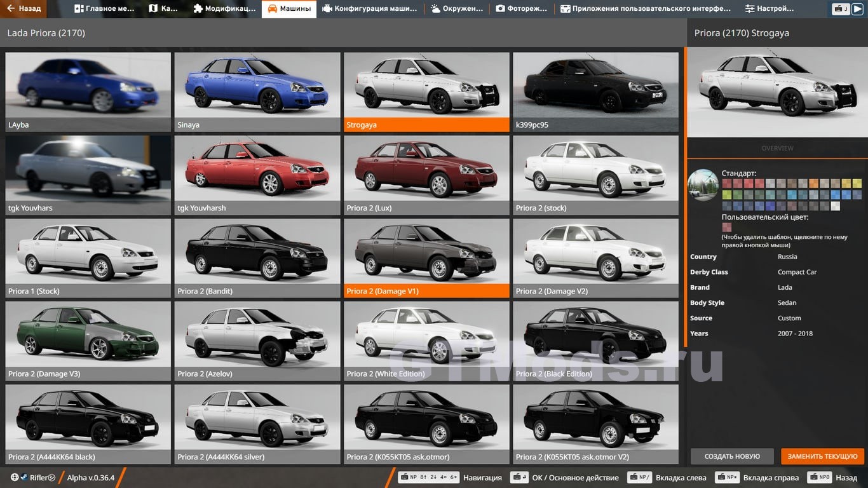
Task: Click the large Strogaya preview image
Action: 777,92
